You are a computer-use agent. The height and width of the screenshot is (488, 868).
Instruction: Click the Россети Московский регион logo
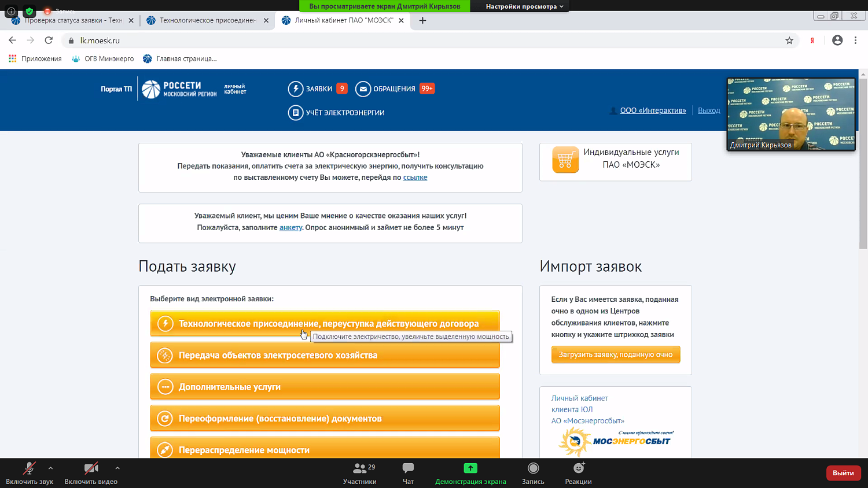(x=179, y=89)
